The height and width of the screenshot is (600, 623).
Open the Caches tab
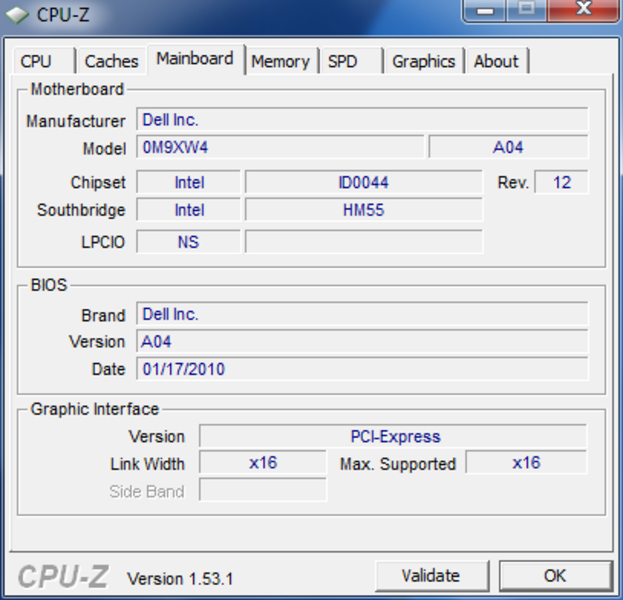coord(112,61)
